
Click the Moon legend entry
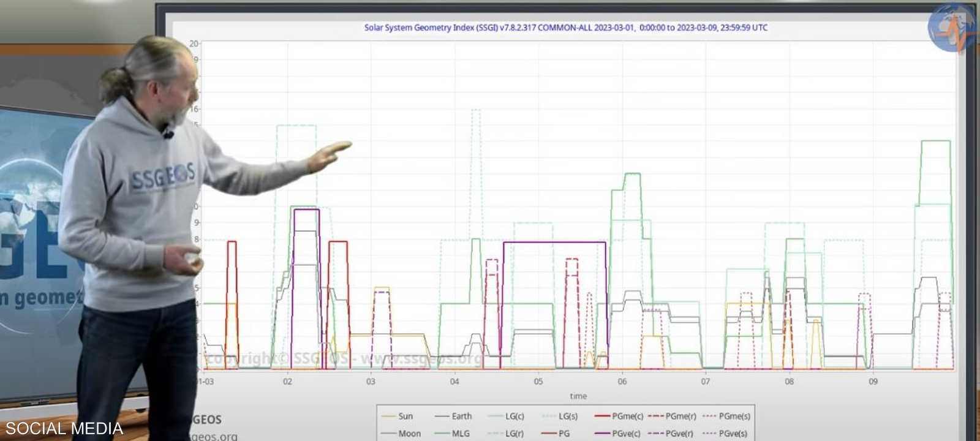point(401,433)
